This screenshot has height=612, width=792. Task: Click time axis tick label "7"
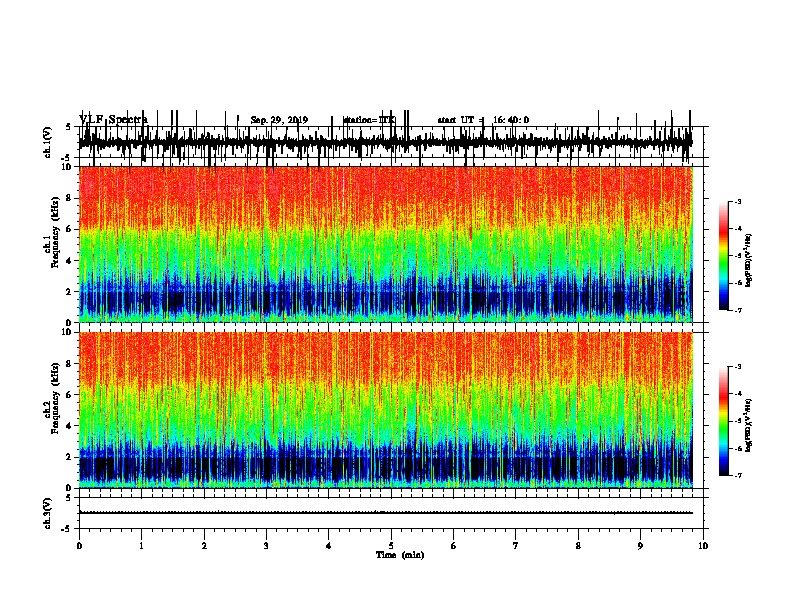pyautogui.click(x=516, y=546)
